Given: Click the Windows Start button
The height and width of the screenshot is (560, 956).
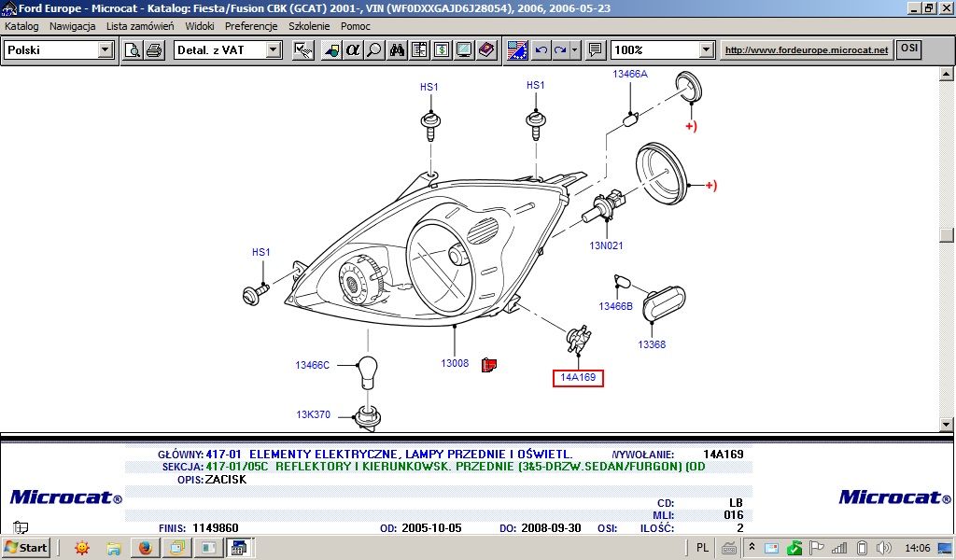Looking at the screenshot, I should [x=25, y=547].
